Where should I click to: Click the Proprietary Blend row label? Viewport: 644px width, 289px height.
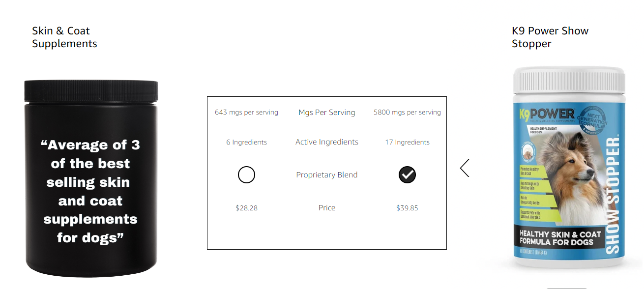[327, 175]
